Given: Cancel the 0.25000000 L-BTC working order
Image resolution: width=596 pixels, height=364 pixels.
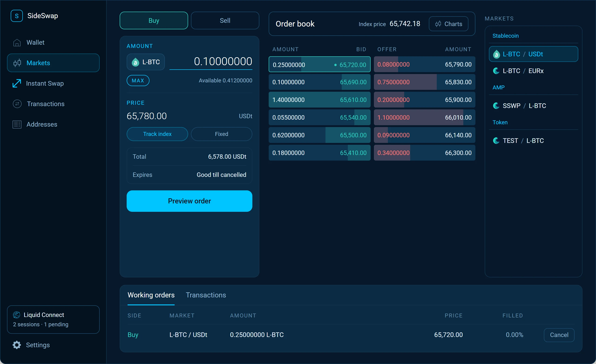Looking at the screenshot, I should pos(559,335).
